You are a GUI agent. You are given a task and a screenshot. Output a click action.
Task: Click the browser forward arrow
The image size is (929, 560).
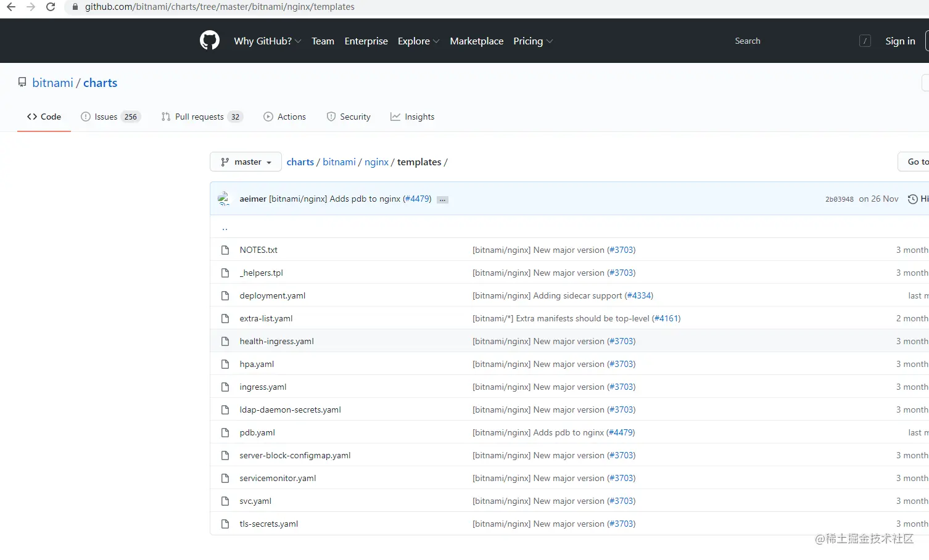point(31,7)
